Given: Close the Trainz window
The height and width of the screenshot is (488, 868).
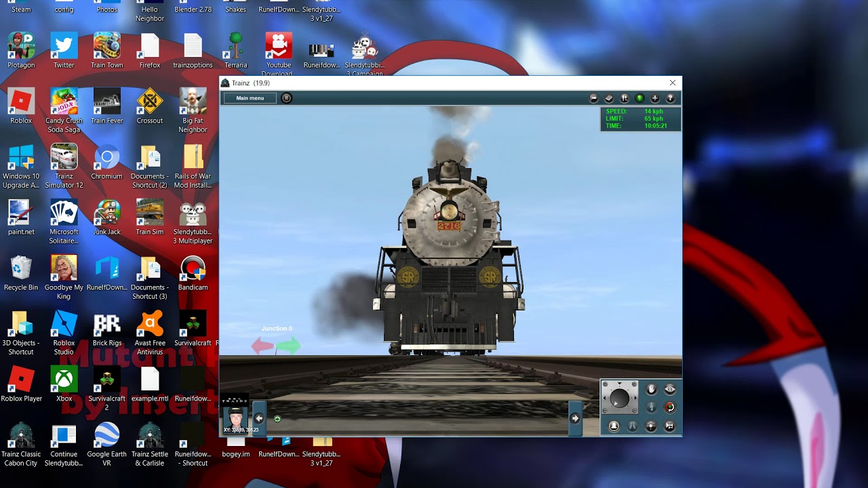Looking at the screenshot, I should 673,83.
